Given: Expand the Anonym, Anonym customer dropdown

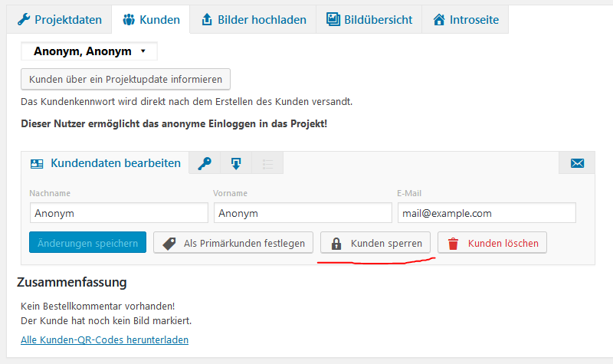Looking at the screenshot, I should point(89,52).
